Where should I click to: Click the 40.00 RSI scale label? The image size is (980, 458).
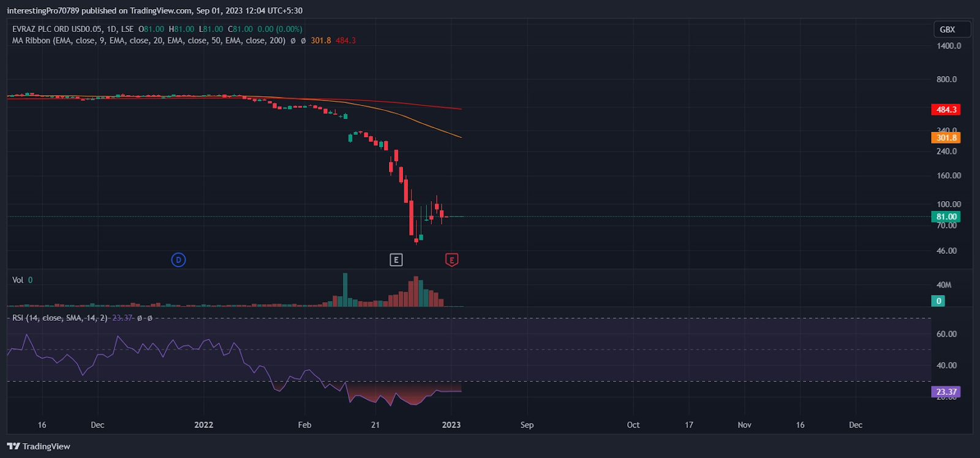click(947, 365)
